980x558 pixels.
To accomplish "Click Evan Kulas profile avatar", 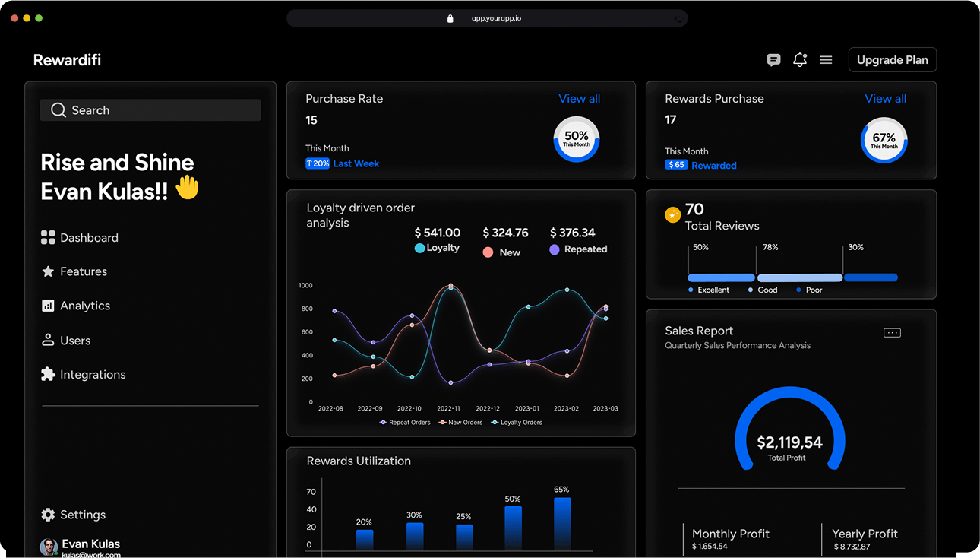I will 49,547.
